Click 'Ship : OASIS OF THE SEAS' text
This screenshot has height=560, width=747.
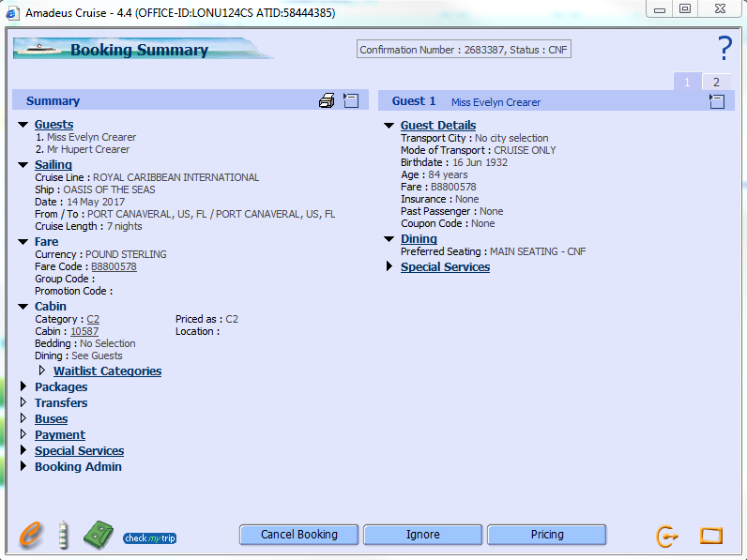(x=95, y=189)
